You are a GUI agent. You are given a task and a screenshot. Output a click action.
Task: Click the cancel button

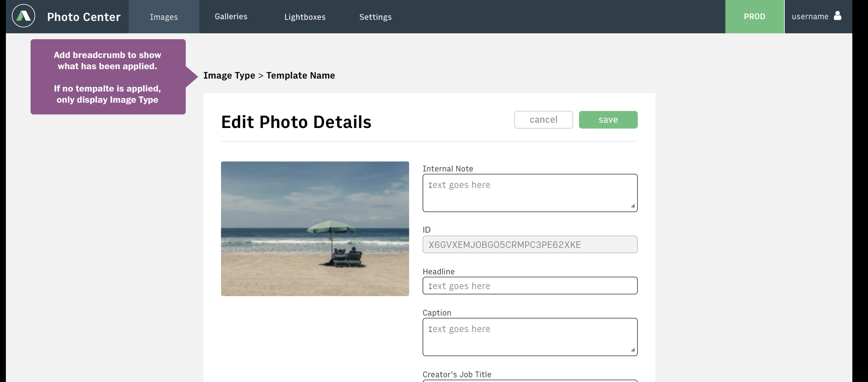coord(543,119)
